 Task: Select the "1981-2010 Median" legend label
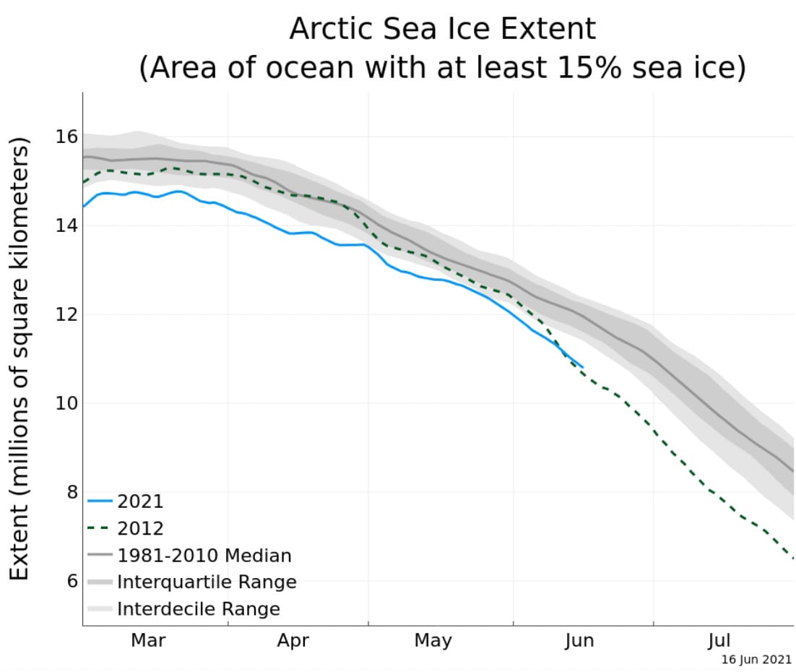pyautogui.click(x=204, y=555)
